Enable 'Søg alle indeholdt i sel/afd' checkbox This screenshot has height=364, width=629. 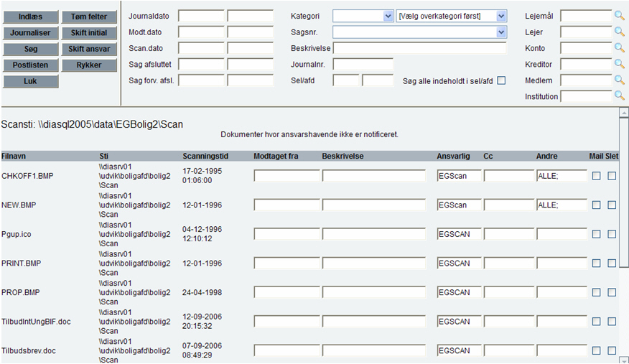501,80
